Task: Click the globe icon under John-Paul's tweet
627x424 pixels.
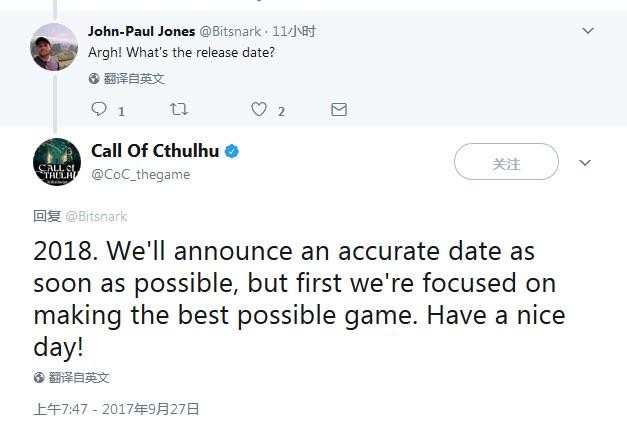Action: tap(94, 78)
